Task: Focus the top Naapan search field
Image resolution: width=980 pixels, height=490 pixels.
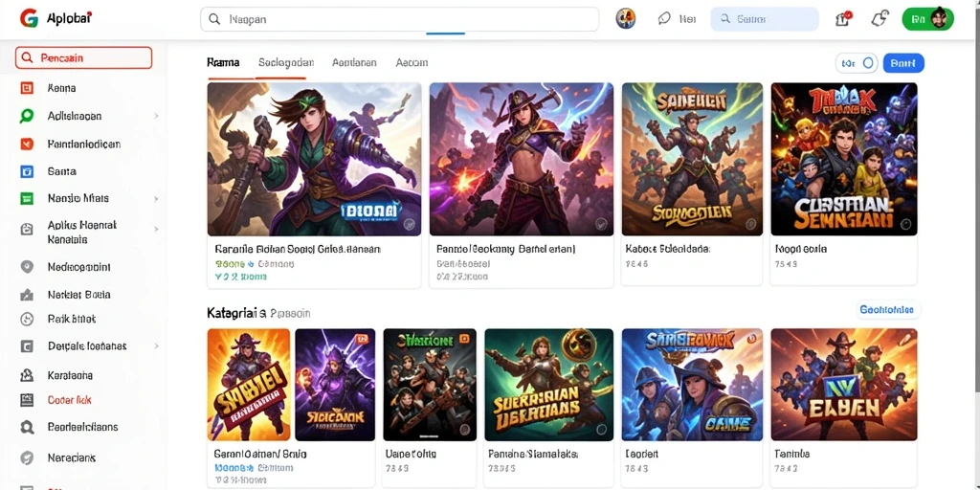Action: click(399, 19)
